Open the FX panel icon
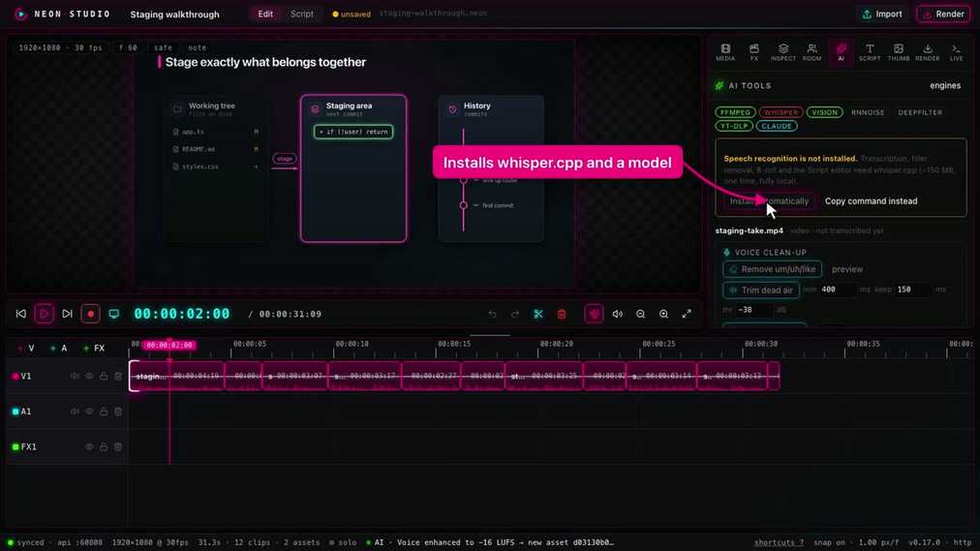 point(753,52)
